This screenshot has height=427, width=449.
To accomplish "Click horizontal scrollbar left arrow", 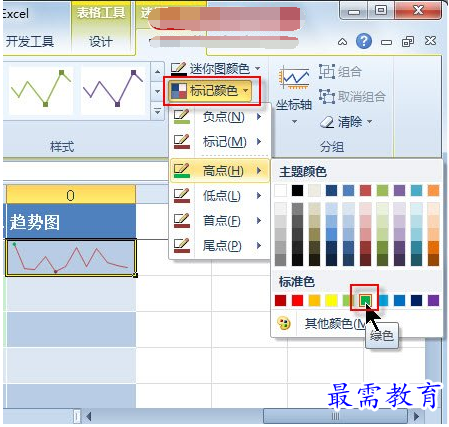I will pyautogui.click(x=89, y=416).
